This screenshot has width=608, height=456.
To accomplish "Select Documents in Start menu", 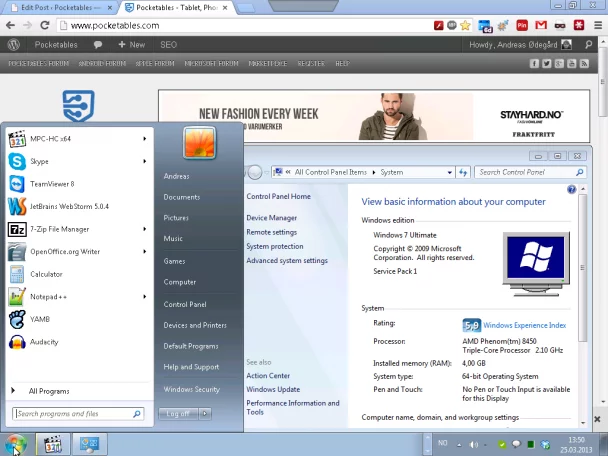I will [181, 197].
